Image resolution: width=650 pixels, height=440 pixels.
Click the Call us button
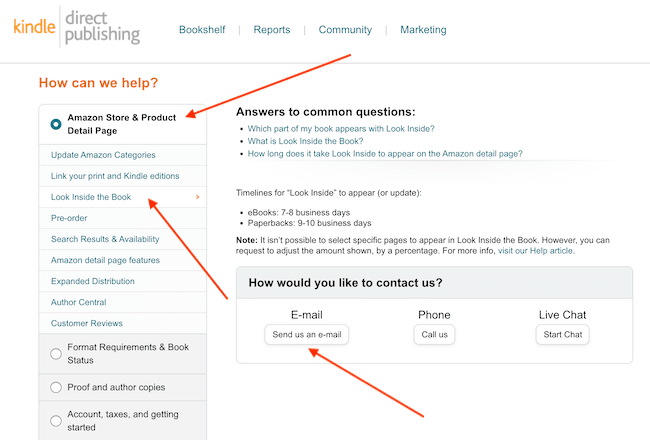(x=434, y=334)
